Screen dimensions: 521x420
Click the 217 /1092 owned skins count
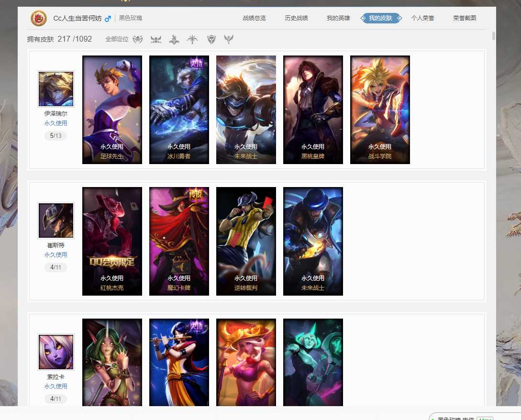tap(75, 39)
